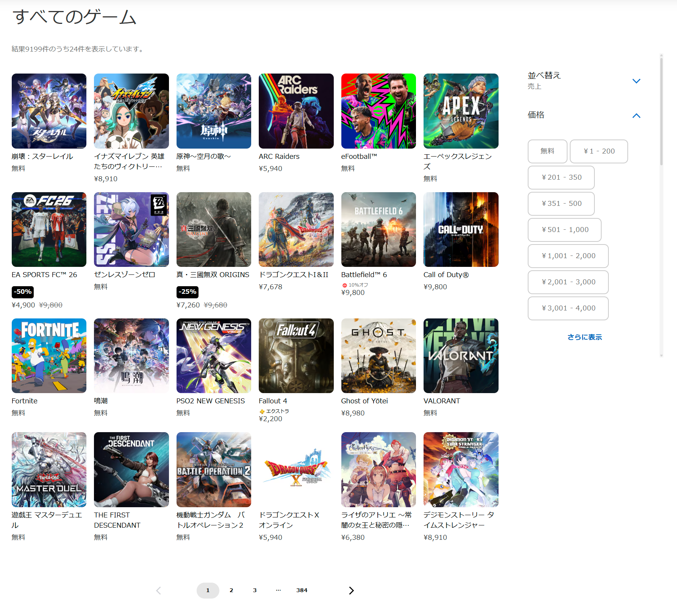
Task: Go to page 2 of results
Action: pyautogui.click(x=231, y=590)
